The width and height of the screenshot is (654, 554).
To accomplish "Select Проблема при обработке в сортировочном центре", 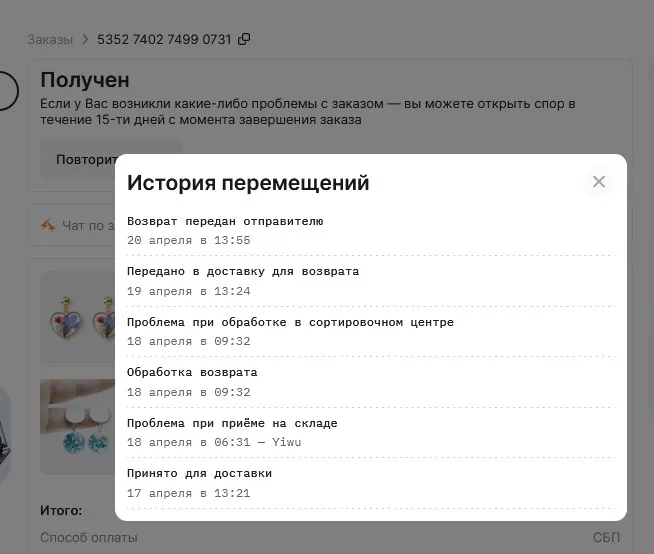I will coord(290,322).
